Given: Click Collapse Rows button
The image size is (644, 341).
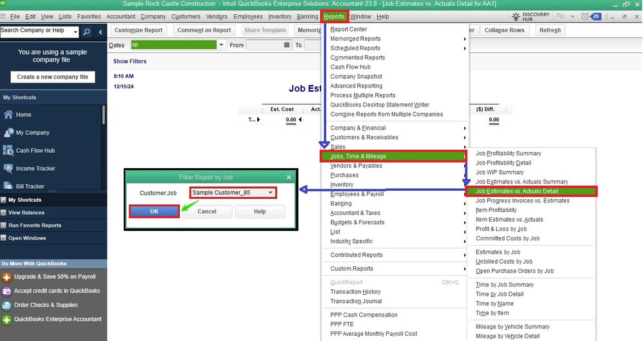Looking at the screenshot, I should point(504,30).
